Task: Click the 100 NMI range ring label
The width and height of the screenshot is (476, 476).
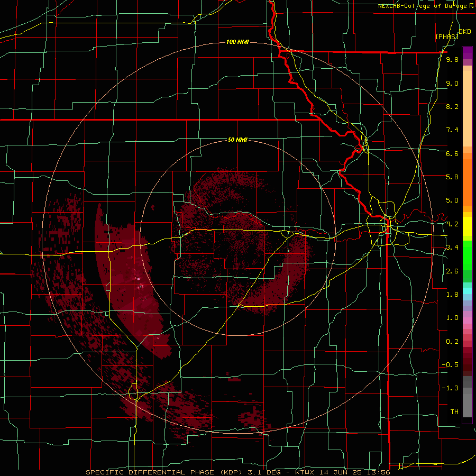Action: tap(237, 42)
